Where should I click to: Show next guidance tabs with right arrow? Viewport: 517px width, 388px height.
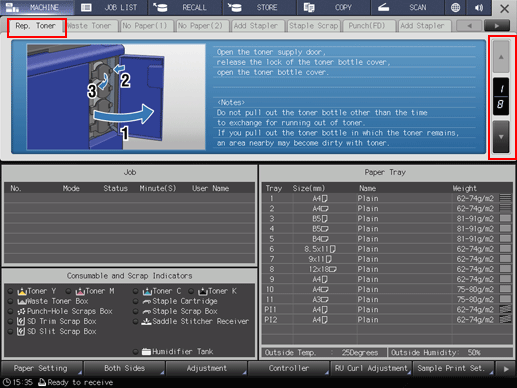(x=497, y=26)
